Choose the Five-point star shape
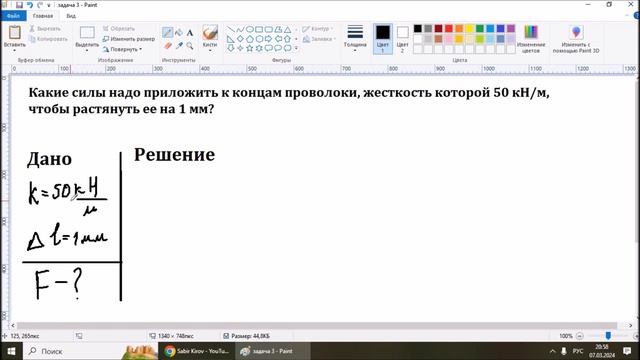 (249, 48)
